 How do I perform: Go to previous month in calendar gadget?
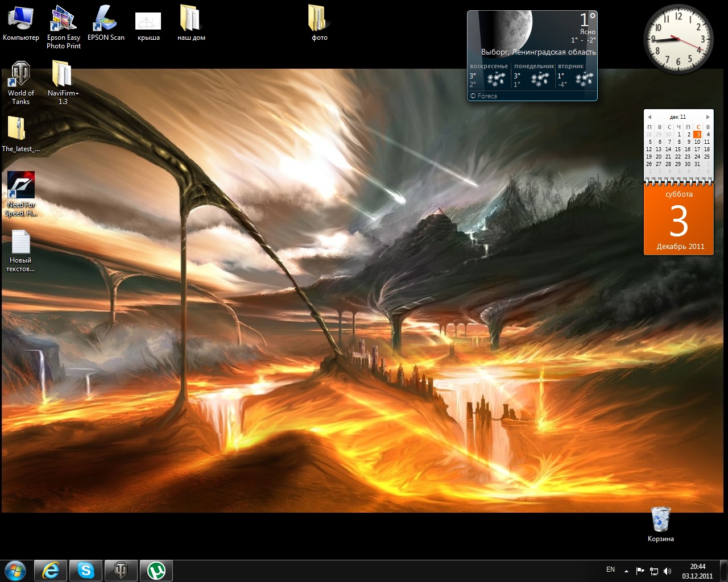[650, 117]
